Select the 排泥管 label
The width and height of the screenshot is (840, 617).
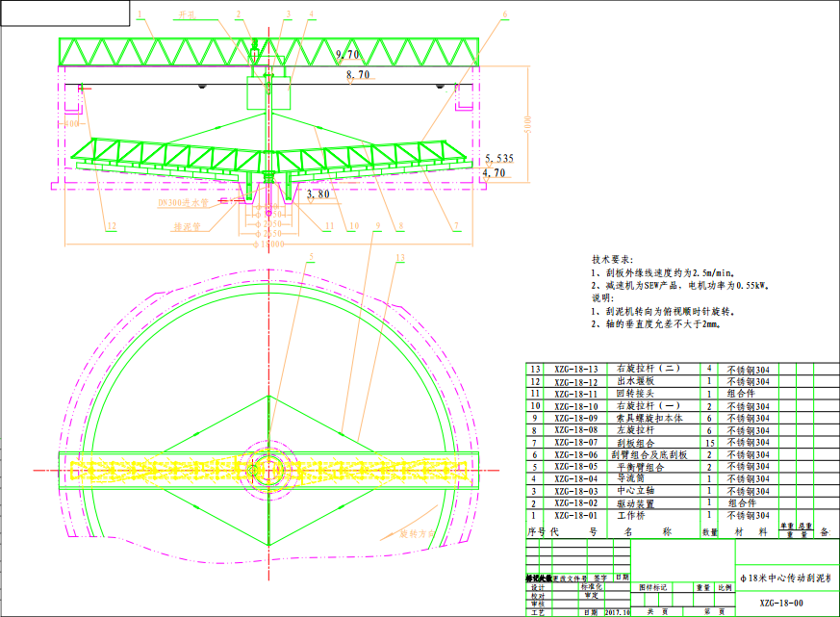(x=186, y=227)
